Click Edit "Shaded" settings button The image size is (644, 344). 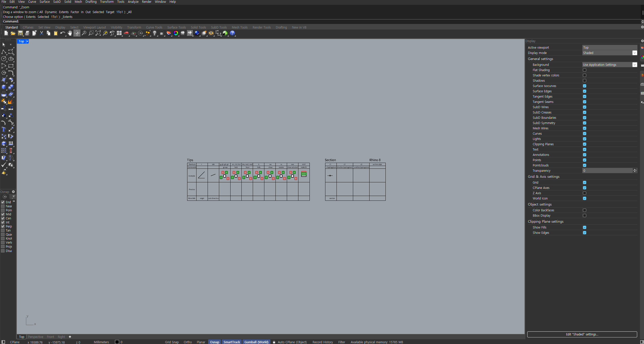pyautogui.click(x=582, y=334)
